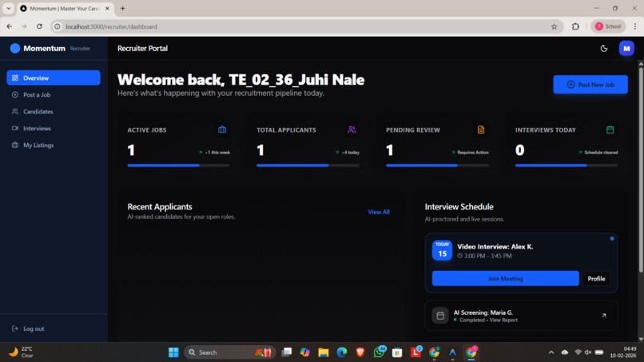Click the page vertical scrollbar
The image size is (644, 362).
point(641,169)
